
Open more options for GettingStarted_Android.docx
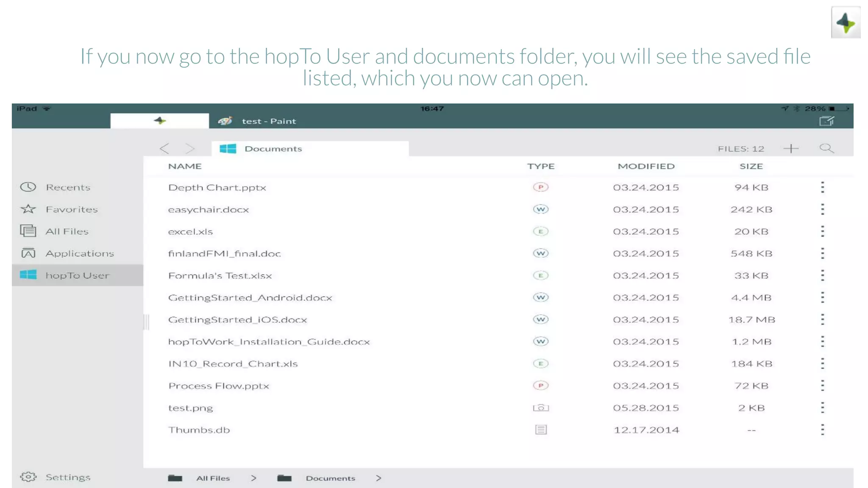pyautogui.click(x=822, y=297)
